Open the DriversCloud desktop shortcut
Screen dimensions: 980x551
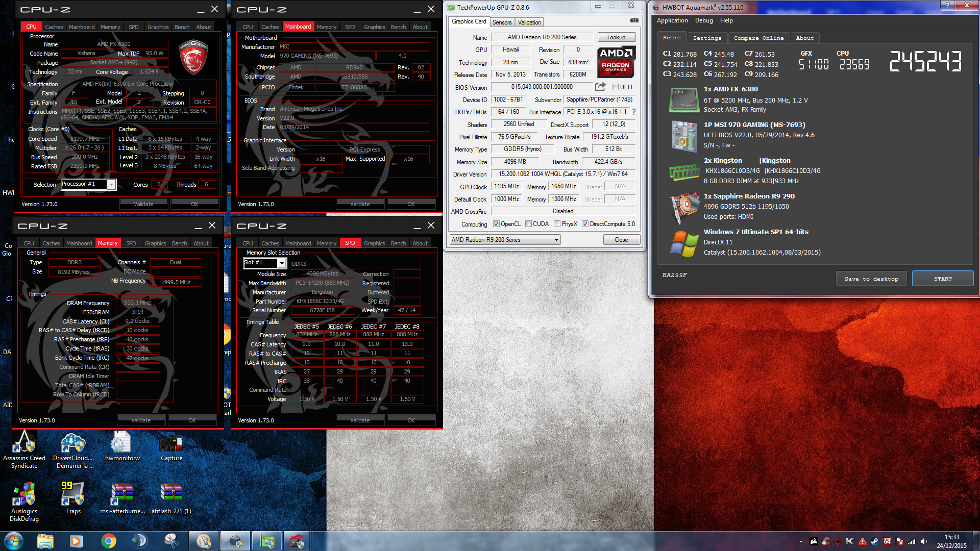click(73, 449)
